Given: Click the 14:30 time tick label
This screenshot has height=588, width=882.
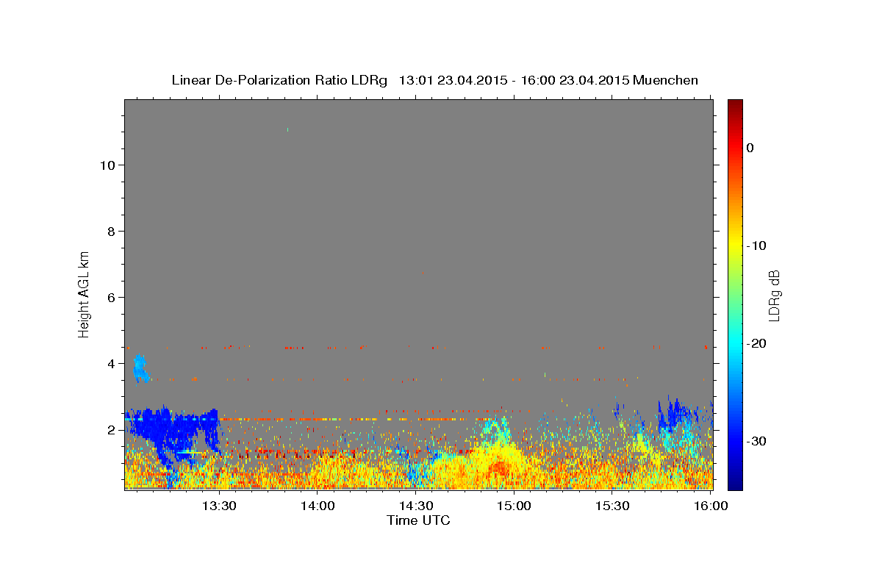Looking at the screenshot, I should [x=415, y=506].
